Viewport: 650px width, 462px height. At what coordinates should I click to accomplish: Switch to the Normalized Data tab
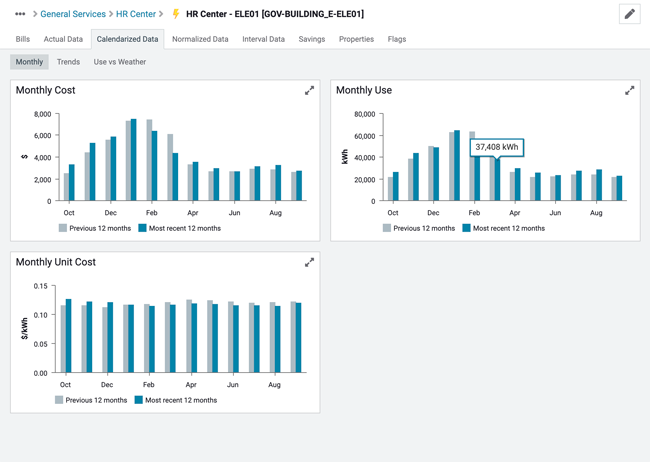click(x=200, y=39)
